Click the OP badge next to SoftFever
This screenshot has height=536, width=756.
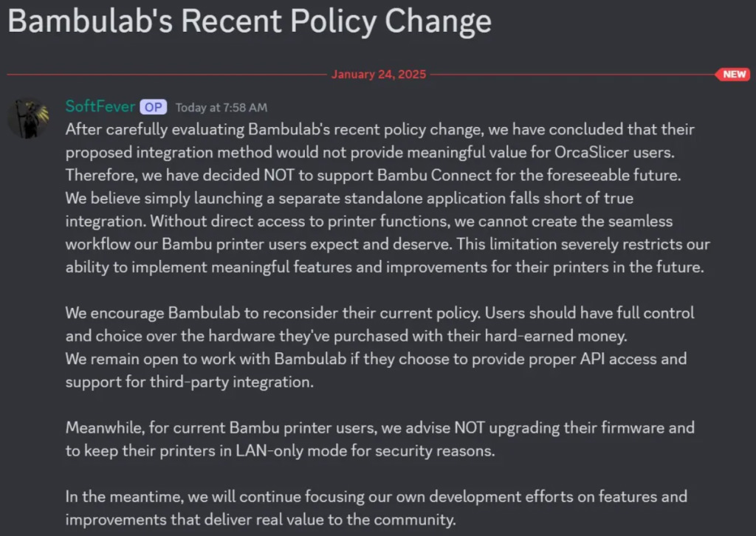pyautogui.click(x=154, y=107)
